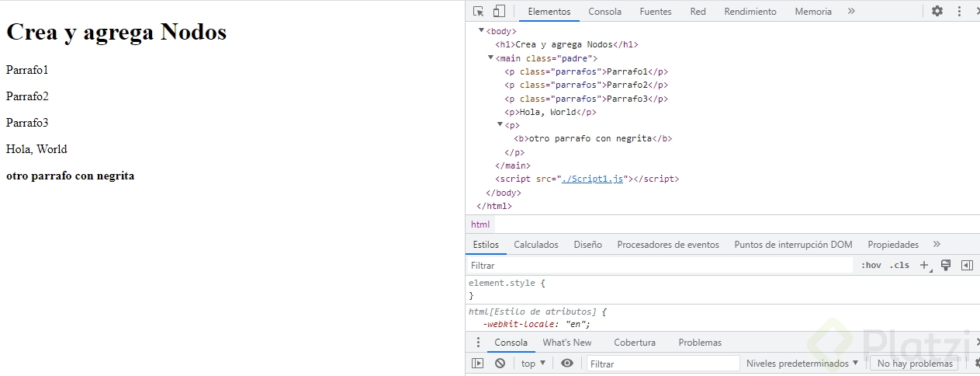Select the closing main tag line
This screenshot has width=980, height=376.
[513, 165]
